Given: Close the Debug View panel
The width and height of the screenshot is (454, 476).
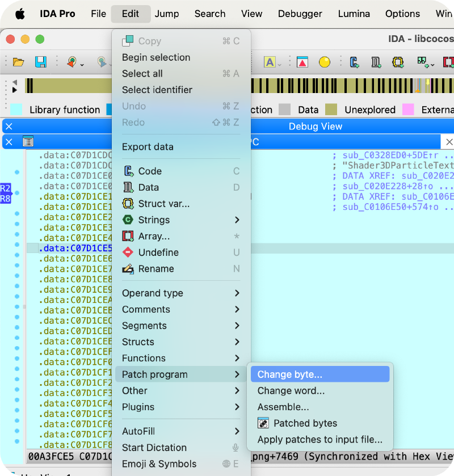Looking at the screenshot, I should tap(9, 127).
